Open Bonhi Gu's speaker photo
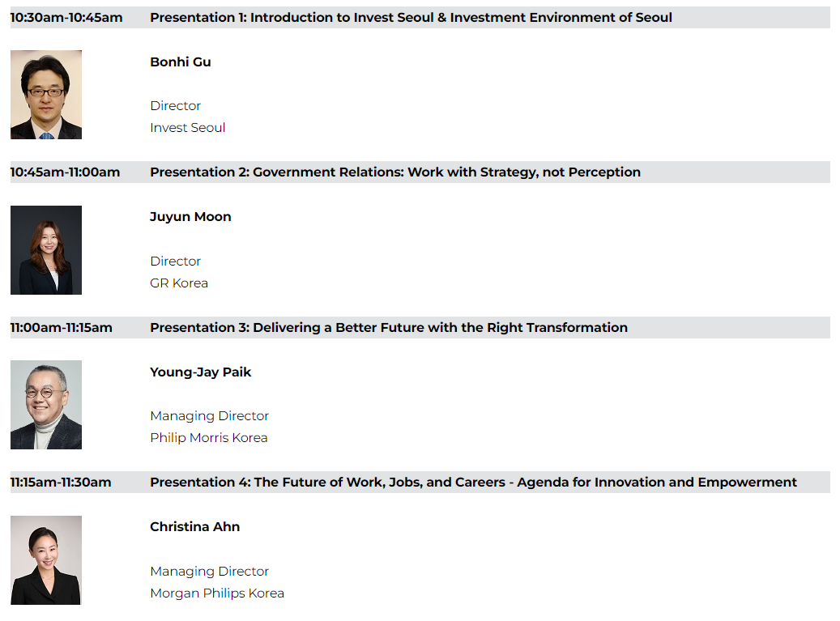840x621 pixels. coord(46,95)
